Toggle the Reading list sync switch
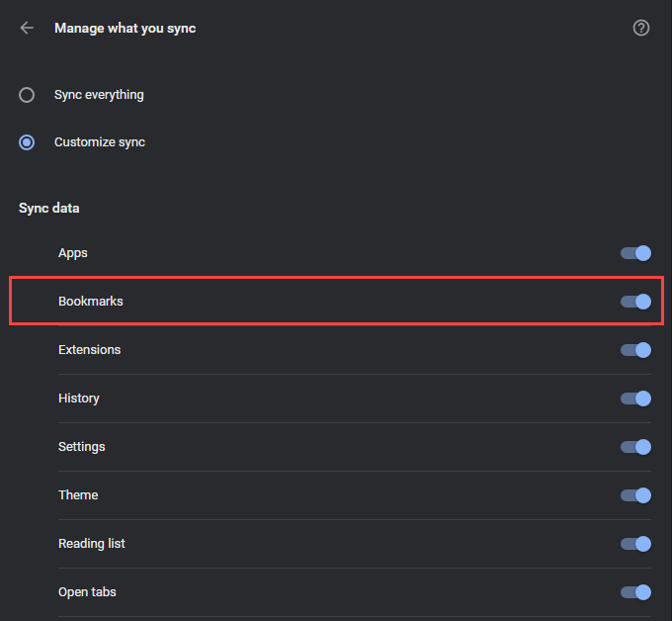This screenshot has height=621, width=672. click(x=635, y=544)
